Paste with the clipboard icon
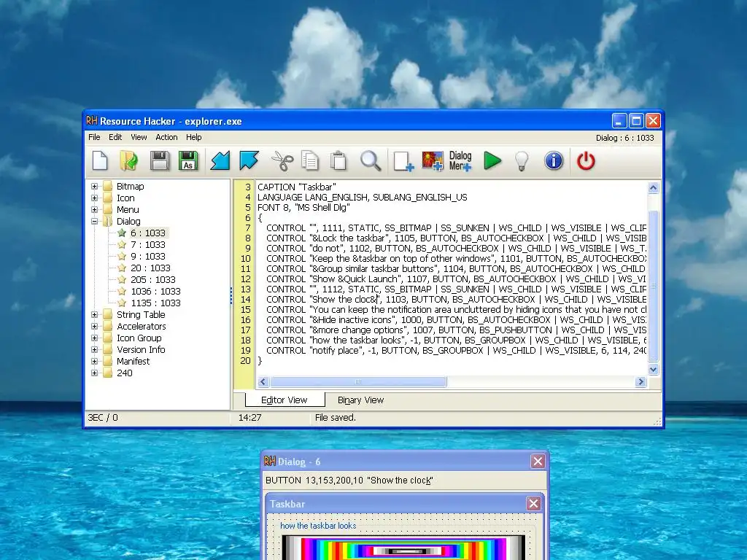The height and width of the screenshot is (560, 747). (338, 160)
